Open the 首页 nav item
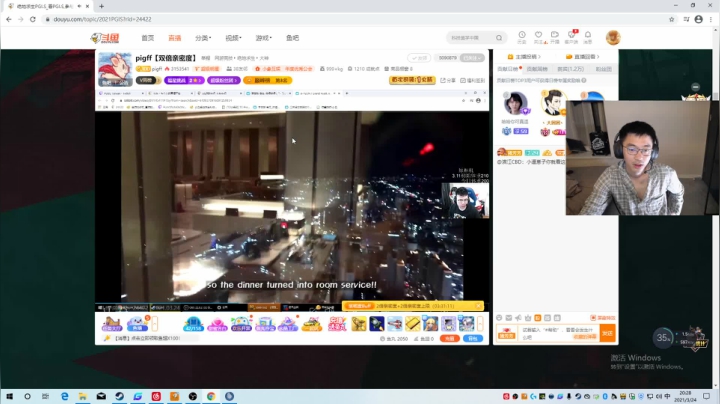 point(147,38)
